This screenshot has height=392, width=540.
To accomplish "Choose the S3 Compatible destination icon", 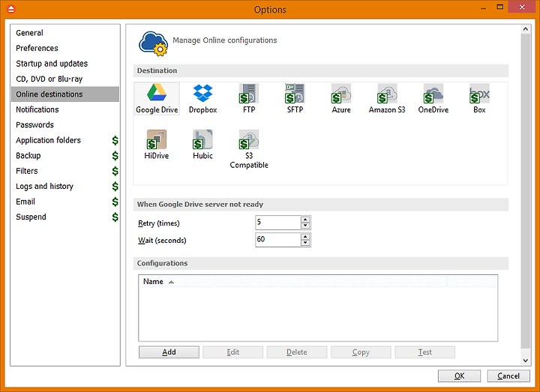I will 249,149.
